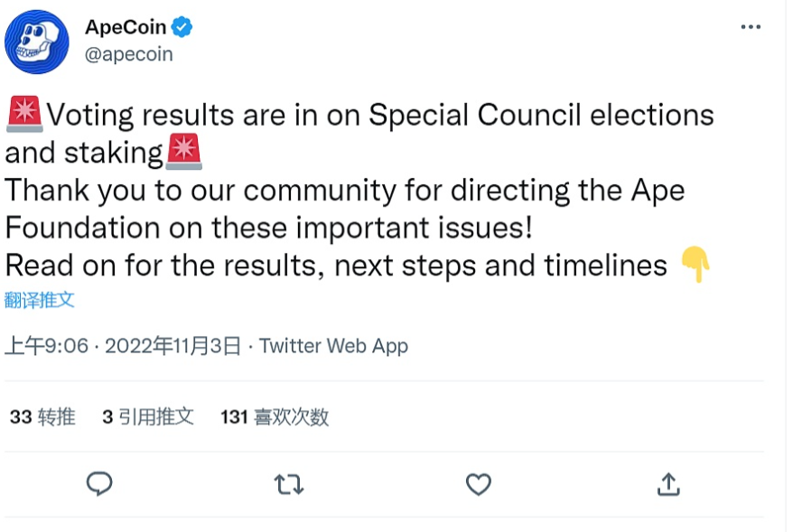Click the first red siren emoji
802x532 pixels.
[24, 114]
